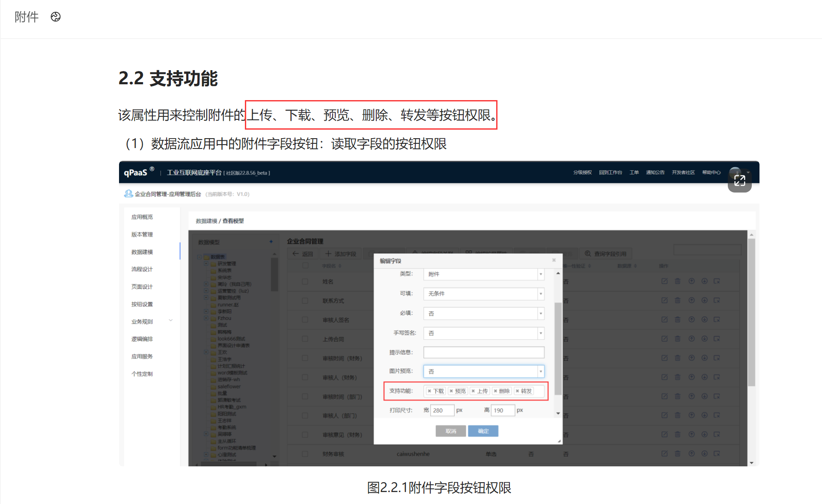Click the 提示信息 text input field
This screenshot has height=504, width=822.
click(x=483, y=352)
